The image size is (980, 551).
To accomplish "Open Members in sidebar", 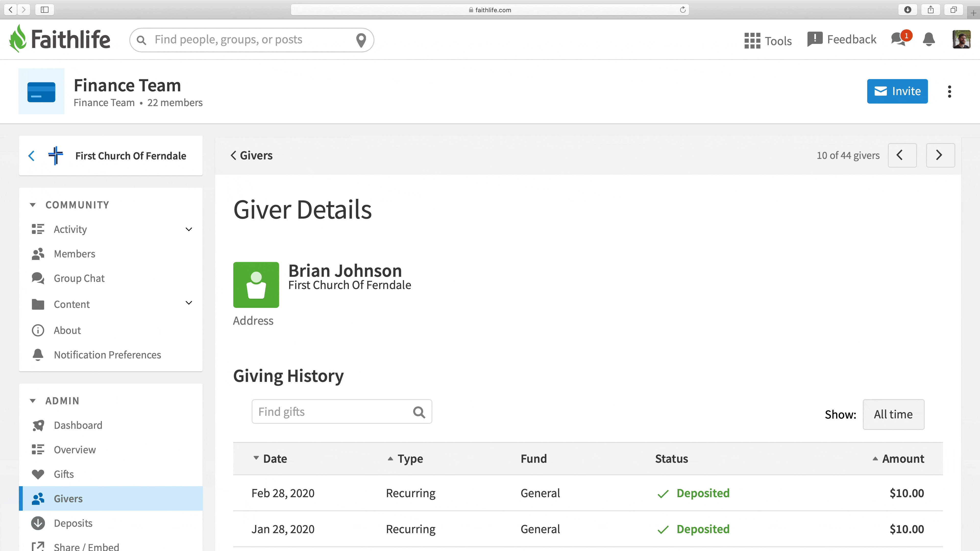I will (x=75, y=254).
